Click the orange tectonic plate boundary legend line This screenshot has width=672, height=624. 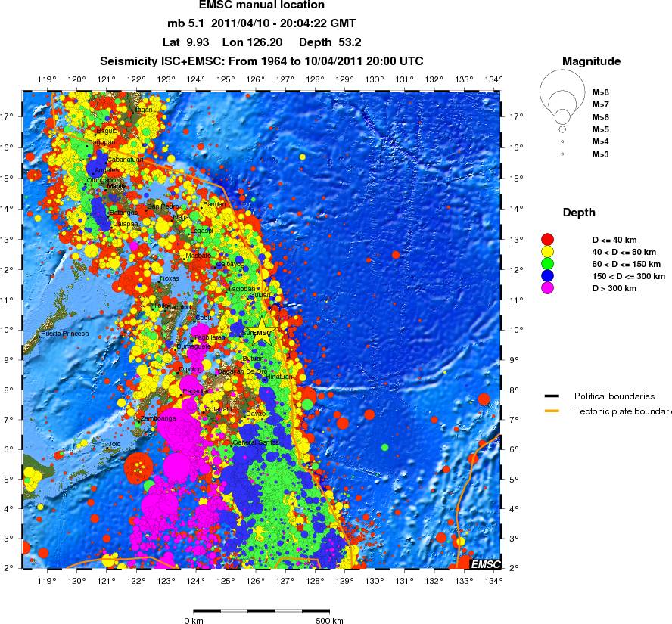[552, 411]
